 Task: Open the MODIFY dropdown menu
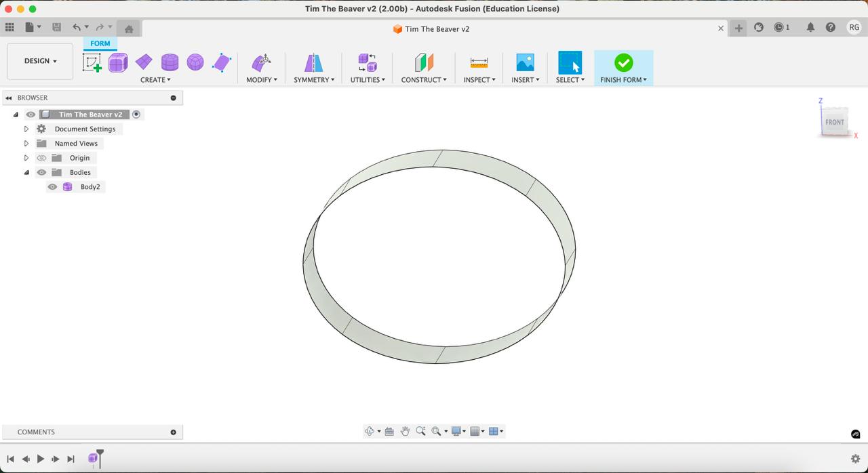coord(261,80)
